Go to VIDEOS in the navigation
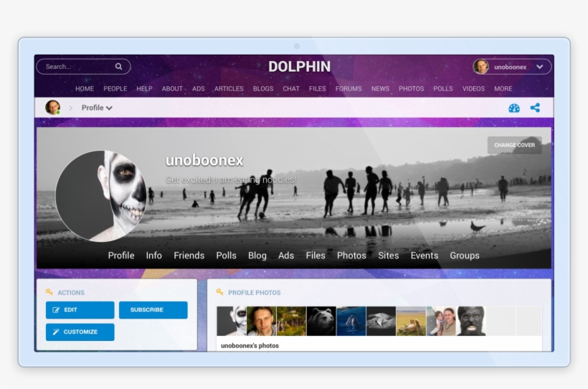The width and height of the screenshot is (588, 389). pos(473,88)
